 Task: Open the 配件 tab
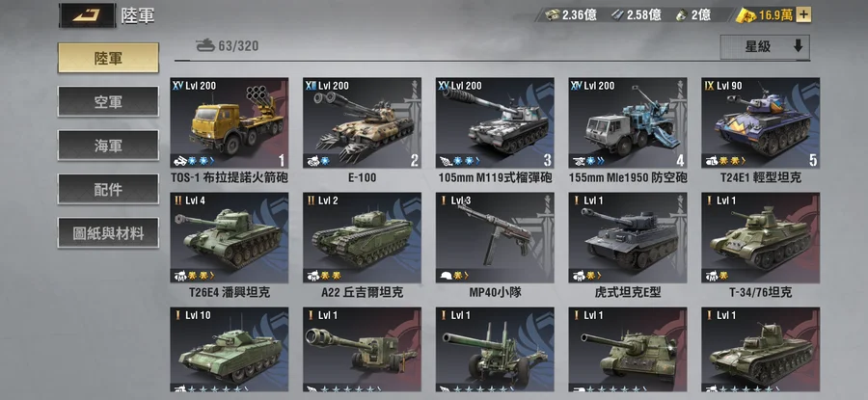(x=108, y=189)
